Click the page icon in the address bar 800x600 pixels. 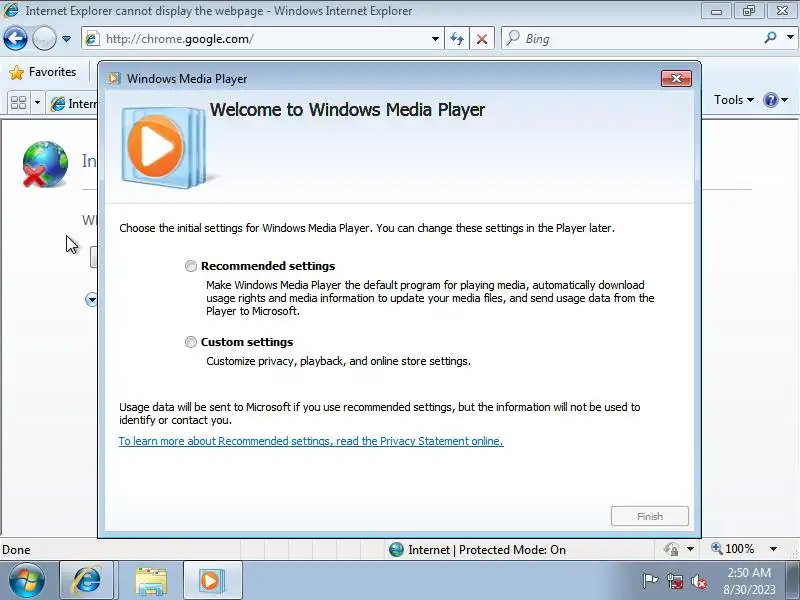(x=92, y=39)
